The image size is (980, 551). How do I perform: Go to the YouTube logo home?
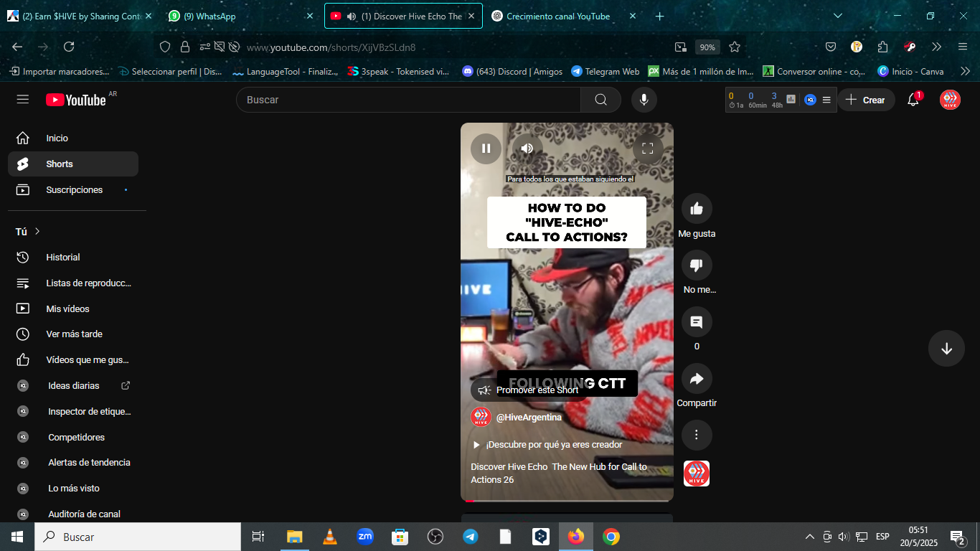pyautogui.click(x=76, y=100)
